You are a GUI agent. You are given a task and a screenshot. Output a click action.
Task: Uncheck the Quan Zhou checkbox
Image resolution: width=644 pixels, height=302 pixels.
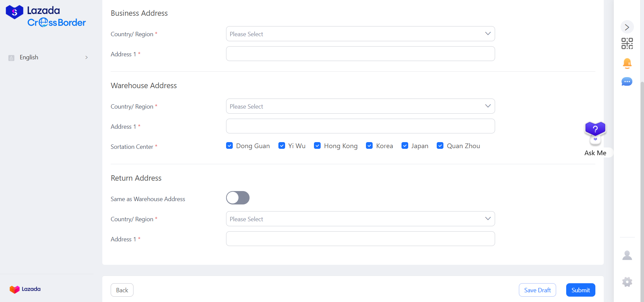click(x=440, y=145)
